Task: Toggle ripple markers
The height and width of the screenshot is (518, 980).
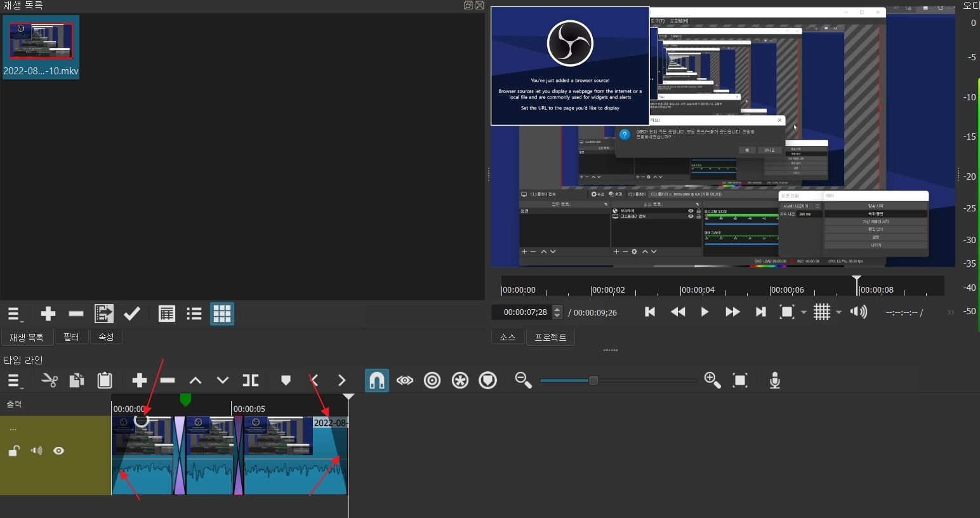Action: coord(488,380)
